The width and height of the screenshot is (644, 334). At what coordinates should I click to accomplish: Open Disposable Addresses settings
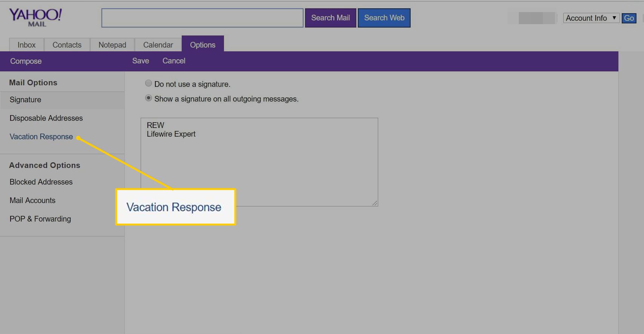[x=46, y=118]
